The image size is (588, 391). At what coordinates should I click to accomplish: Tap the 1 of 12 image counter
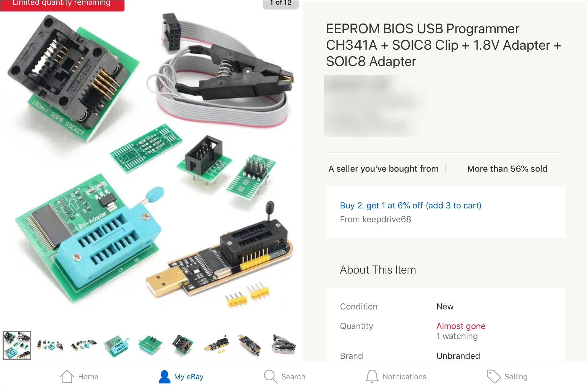281,3
